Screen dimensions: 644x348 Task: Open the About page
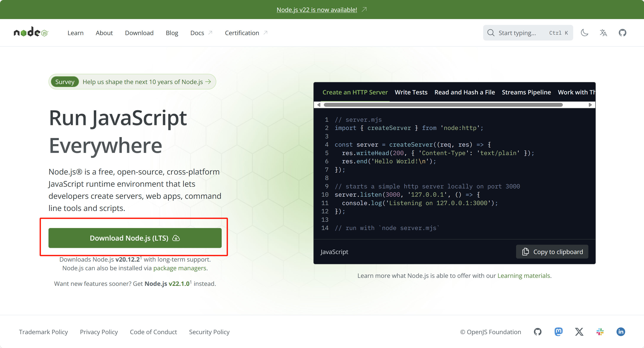click(x=104, y=33)
